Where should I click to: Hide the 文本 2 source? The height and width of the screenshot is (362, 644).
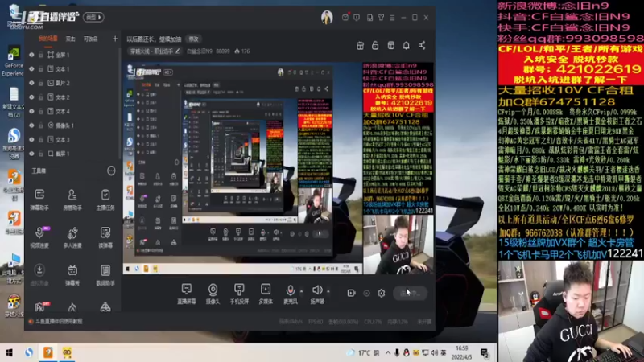(x=31, y=97)
